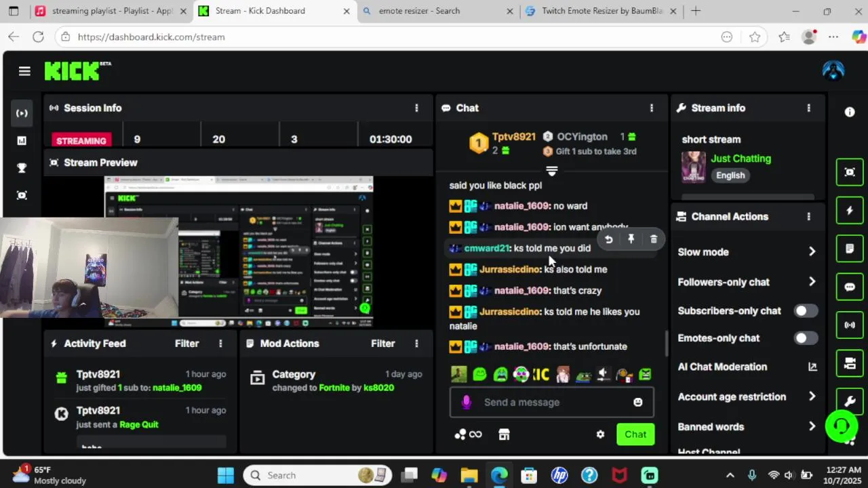The image size is (868, 488).
Task: Delete the cmward21 chat message
Action: 654,239
